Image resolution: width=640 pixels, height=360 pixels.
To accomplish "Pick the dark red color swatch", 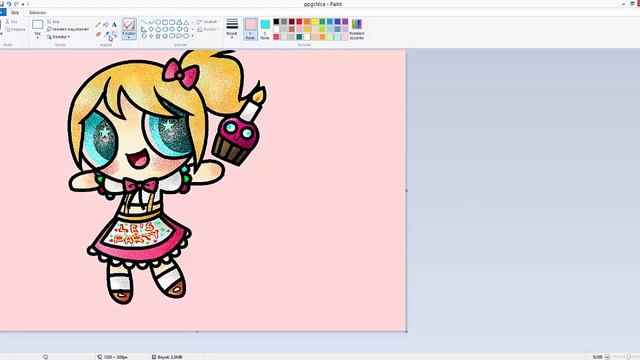I will coord(291,22).
